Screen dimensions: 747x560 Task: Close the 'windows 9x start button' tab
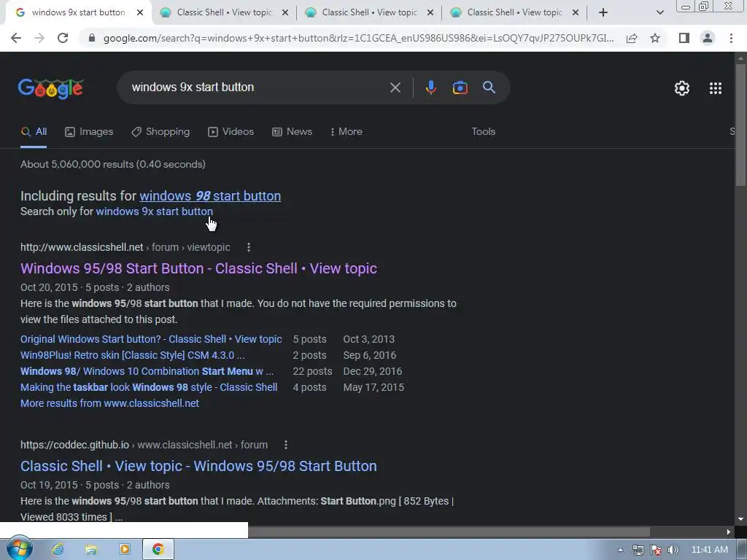click(139, 12)
